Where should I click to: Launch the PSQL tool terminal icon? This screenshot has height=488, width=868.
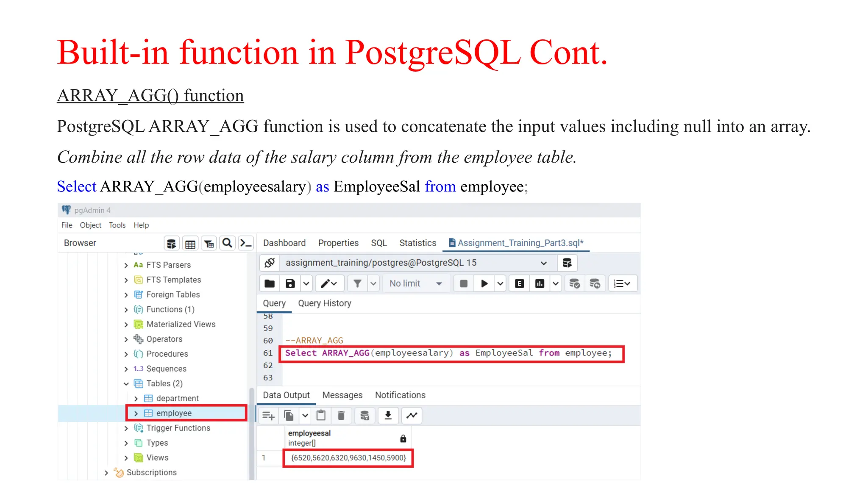click(246, 243)
